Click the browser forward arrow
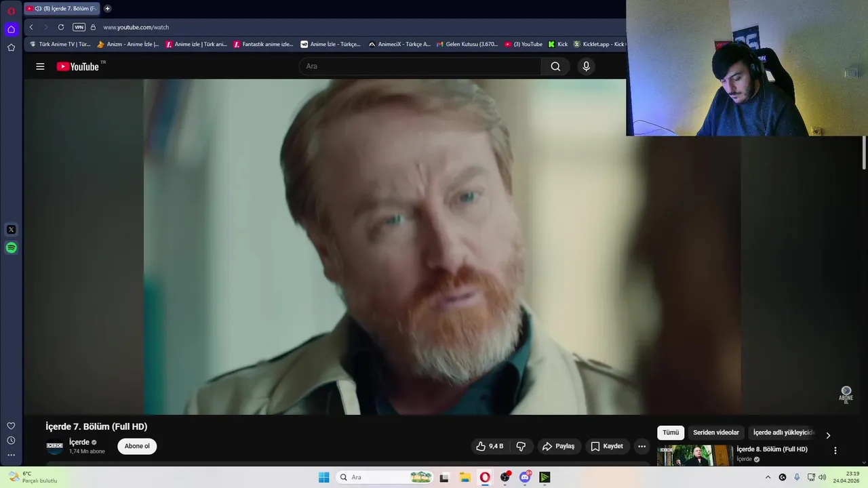 click(46, 27)
